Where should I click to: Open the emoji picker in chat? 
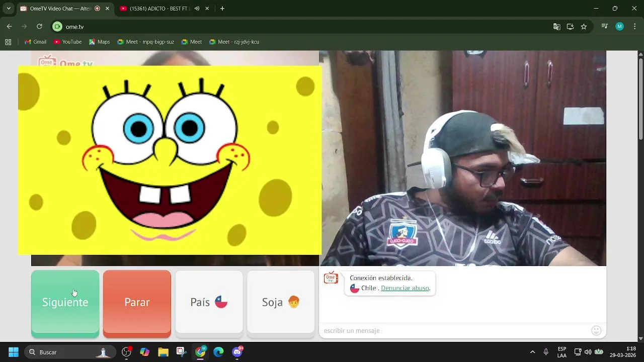[596, 330]
